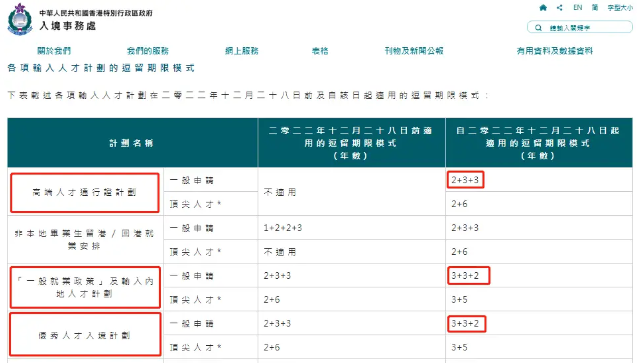The height and width of the screenshot is (363, 637).
Task: Click the 自二零二二年十二月二十八日起 column header
Action: click(x=539, y=143)
